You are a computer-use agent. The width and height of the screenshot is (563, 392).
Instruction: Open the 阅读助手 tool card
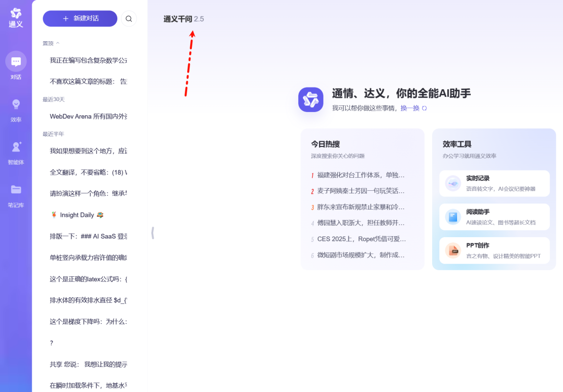click(494, 217)
